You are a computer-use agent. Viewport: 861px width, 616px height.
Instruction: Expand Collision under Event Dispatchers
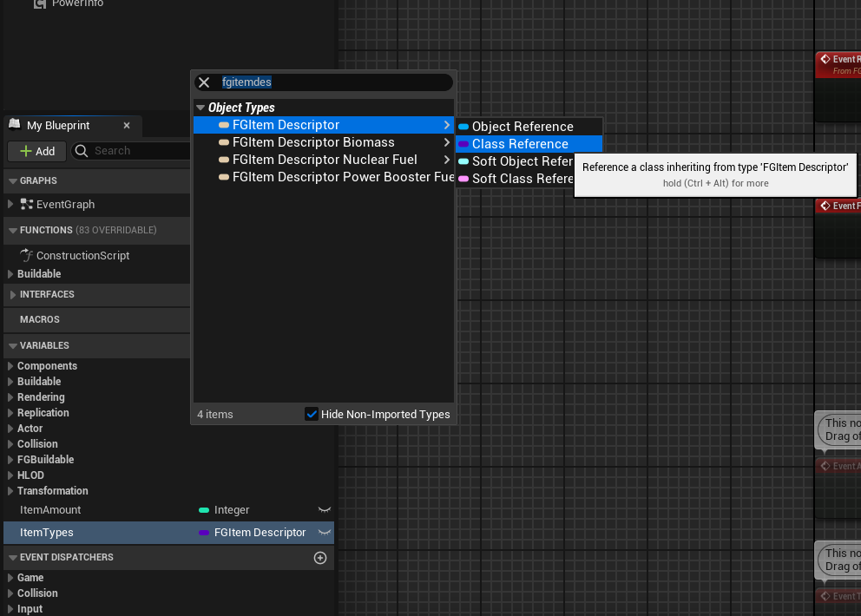point(10,593)
